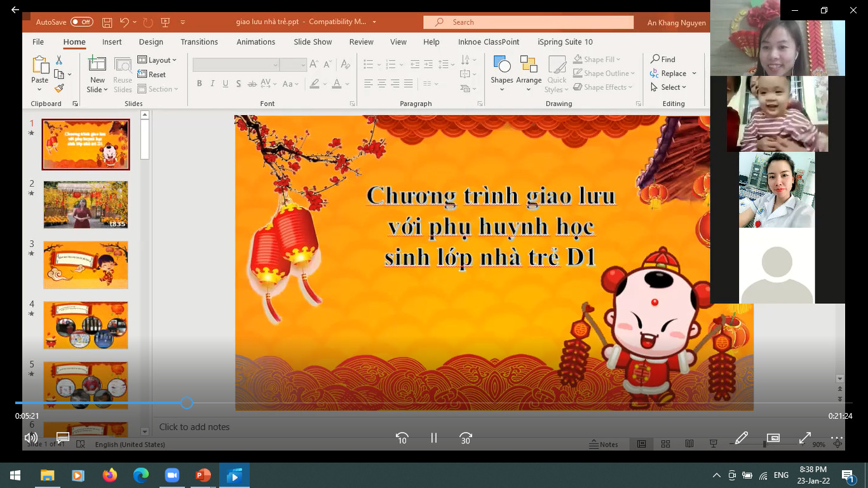This screenshot has width=868, height=488.
Task: Enter full screen mode
Action: (805, 438)
